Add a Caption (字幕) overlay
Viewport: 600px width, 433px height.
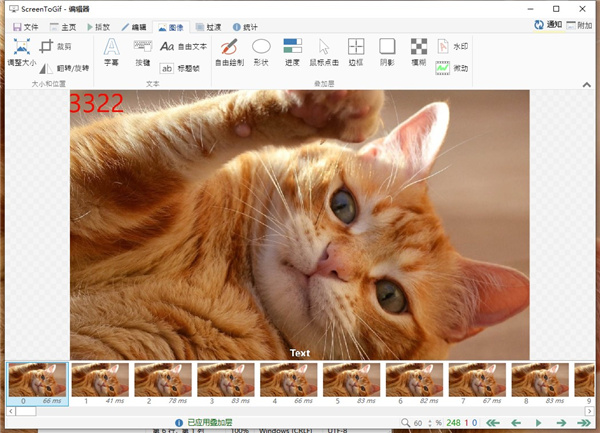pyautogui.click(x=111, y=51)
